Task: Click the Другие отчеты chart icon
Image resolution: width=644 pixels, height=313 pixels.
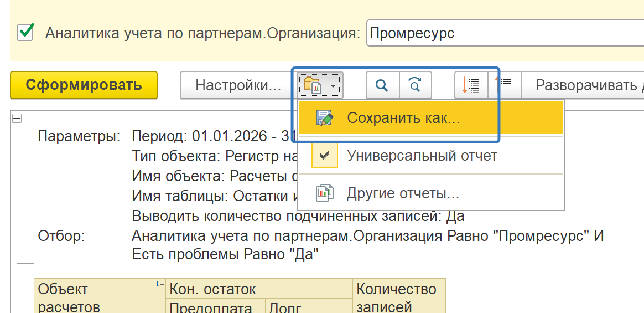Action: pyautogui.click(x=324, y=193)
